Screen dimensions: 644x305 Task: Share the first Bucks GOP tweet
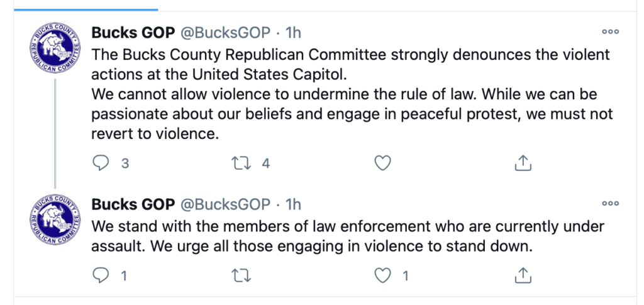pyautogui.click(x=523, y=164)
